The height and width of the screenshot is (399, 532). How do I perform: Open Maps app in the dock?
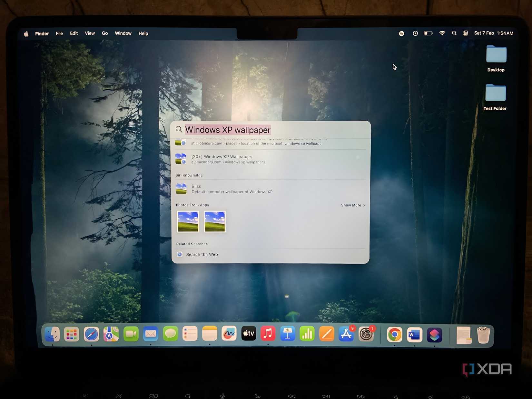pos(111,334)
